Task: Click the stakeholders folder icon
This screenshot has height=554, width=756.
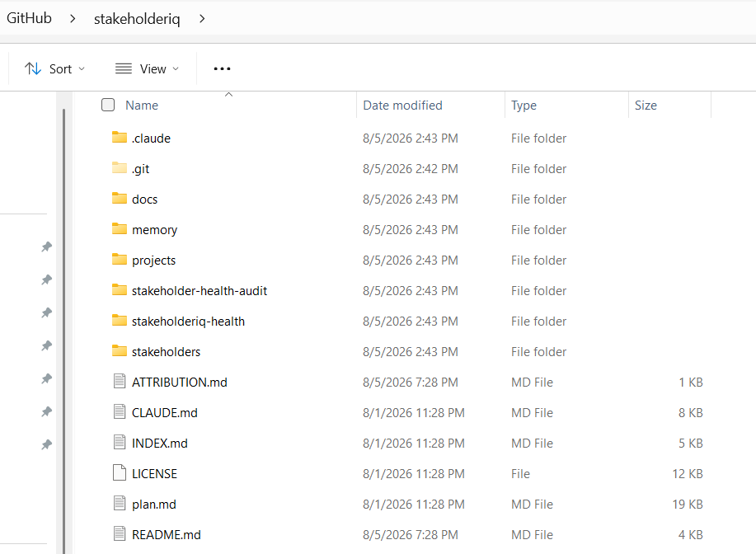Action: tap(119, 350)
